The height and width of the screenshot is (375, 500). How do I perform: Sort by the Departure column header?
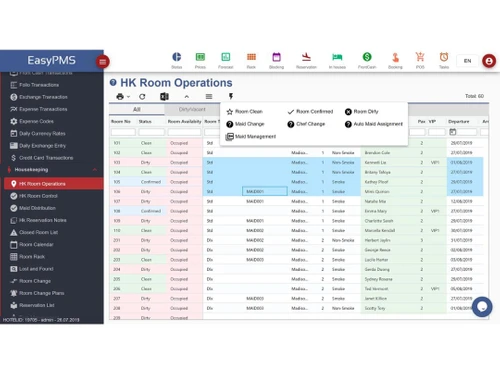459,122
